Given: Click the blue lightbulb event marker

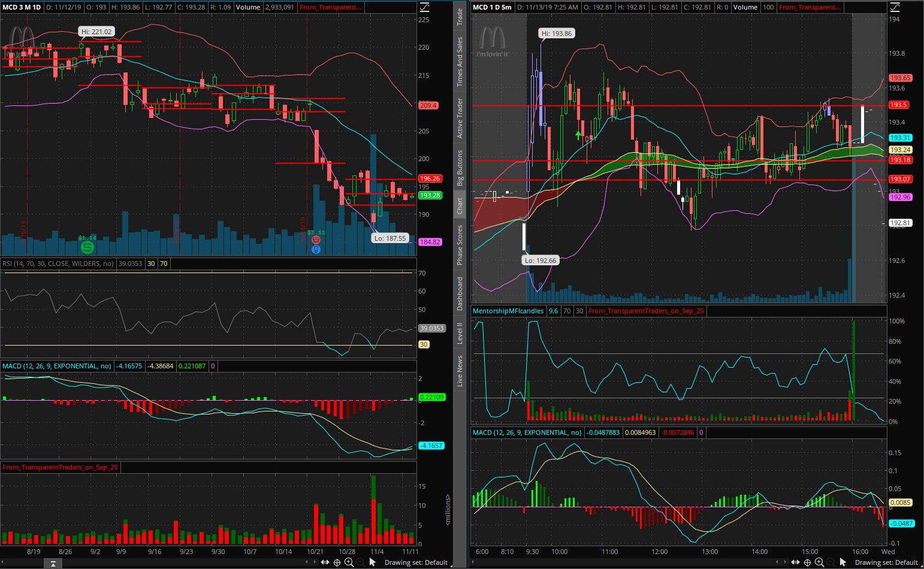Looking at the screenshot, I should 316,249.
